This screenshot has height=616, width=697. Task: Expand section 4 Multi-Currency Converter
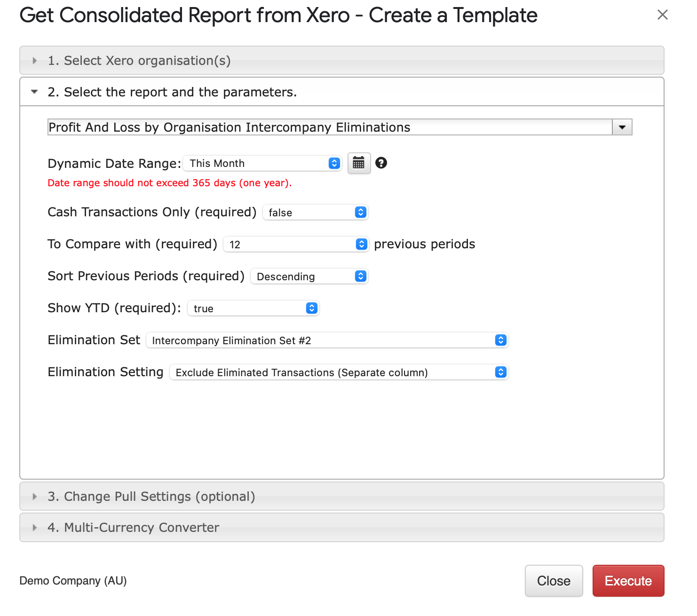[x=342, y=528]
